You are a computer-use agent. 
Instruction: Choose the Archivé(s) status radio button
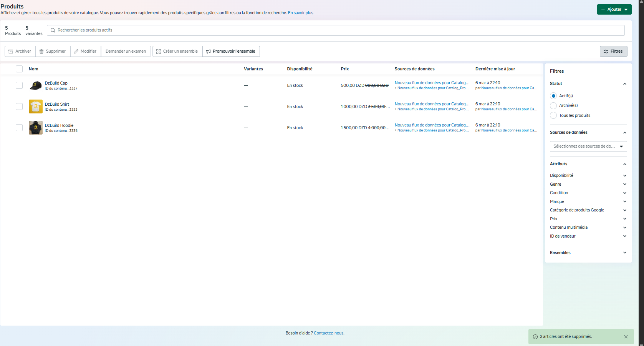(553, 106)
